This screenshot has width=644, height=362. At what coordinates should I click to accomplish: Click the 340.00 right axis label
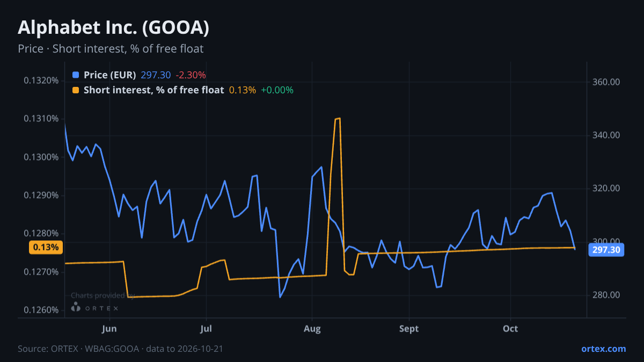tap(606, 135)
